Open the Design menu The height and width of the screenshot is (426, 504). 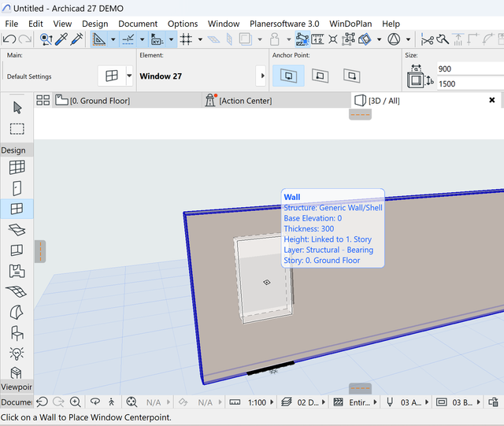click(94, 24)
